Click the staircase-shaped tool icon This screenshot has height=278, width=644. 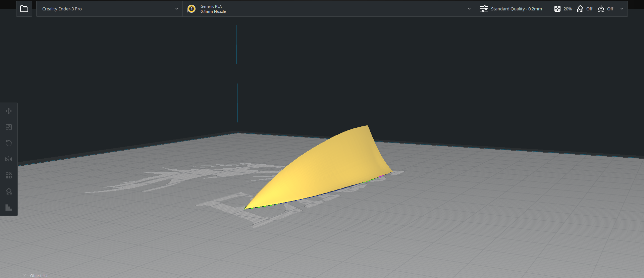pyautogui.click(x=9, y=208)
